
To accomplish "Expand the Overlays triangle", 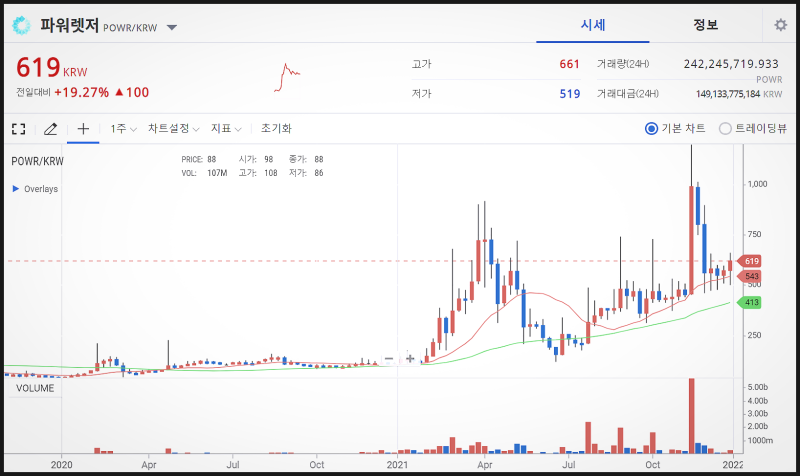I will coord(15,189).
